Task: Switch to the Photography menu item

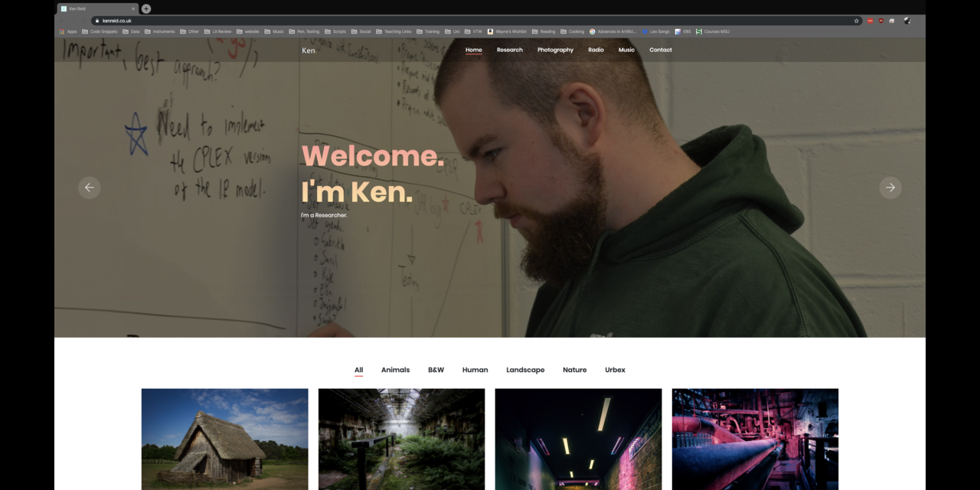Action: (555, 50)
